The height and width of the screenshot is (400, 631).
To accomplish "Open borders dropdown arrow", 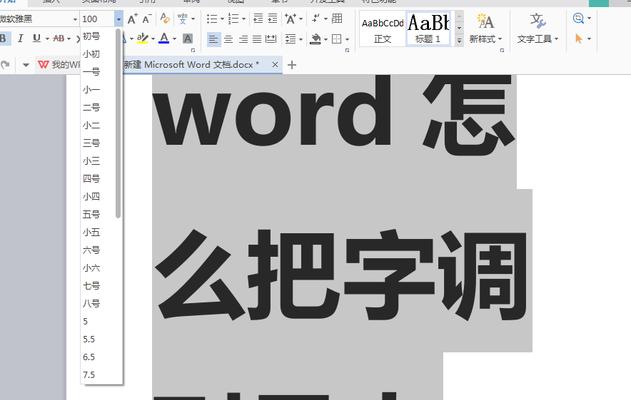I will pyautogui.click(x=347, y=39).
